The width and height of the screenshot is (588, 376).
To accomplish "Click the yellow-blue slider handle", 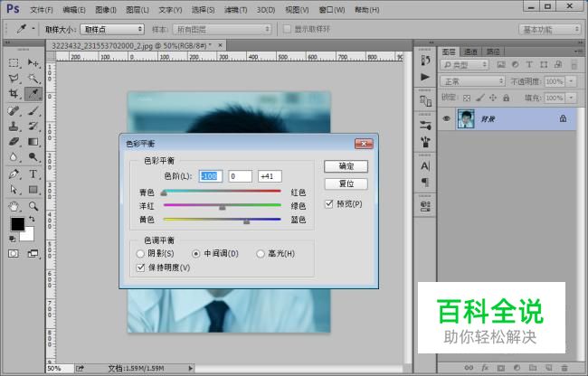I will point(246,221).
